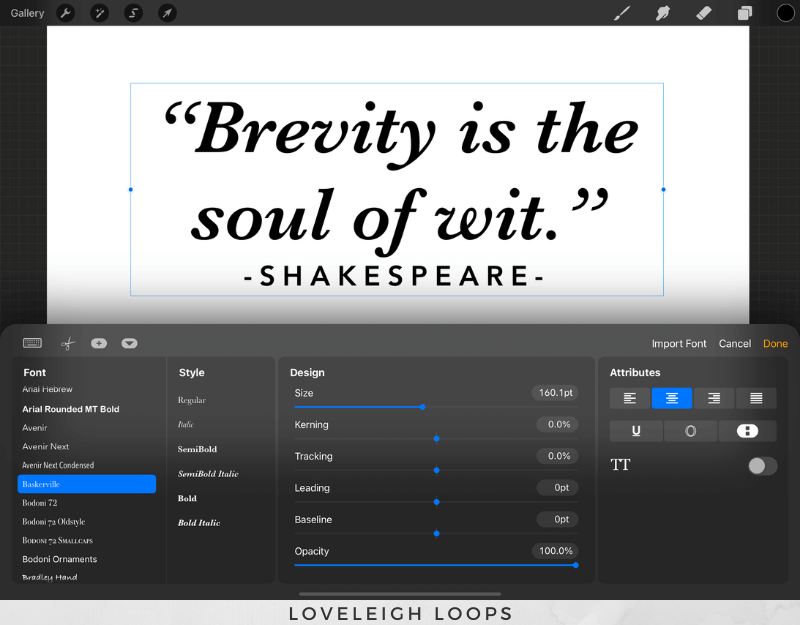Show the on-screen keyboard icon

click(x=32, y=343)
